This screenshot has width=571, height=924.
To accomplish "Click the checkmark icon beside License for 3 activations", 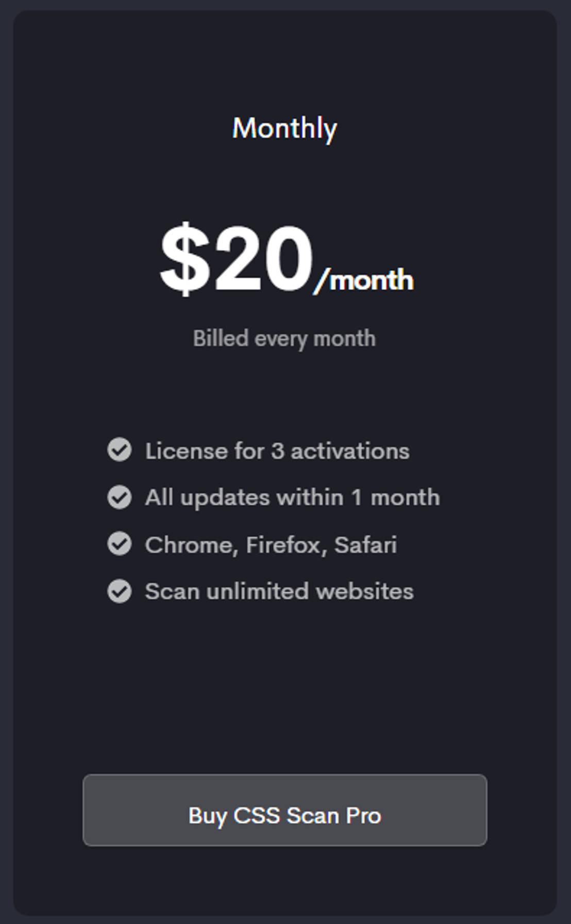I will point(120,450).
